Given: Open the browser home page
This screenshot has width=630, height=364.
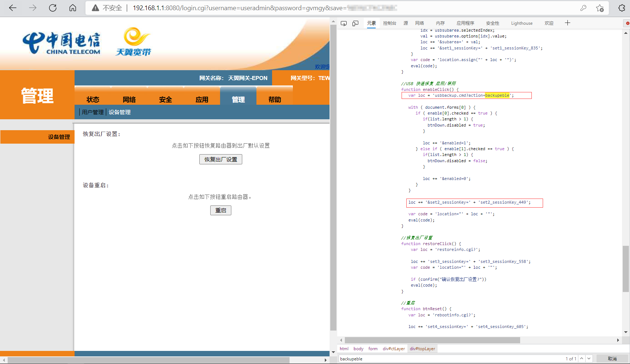Looking at the screenshot, I should [73, 8].
